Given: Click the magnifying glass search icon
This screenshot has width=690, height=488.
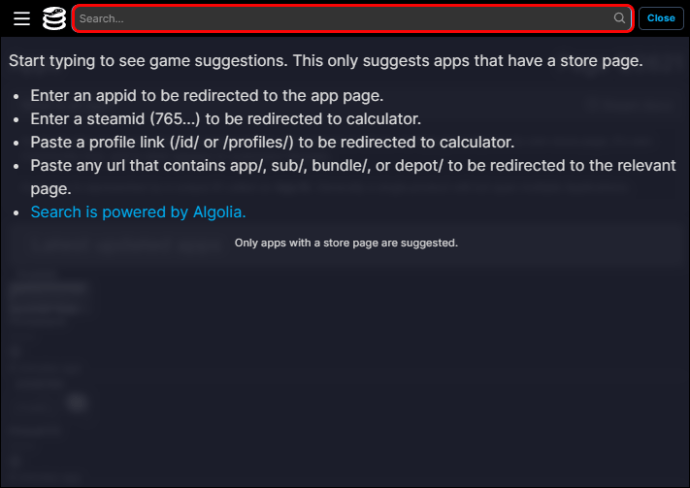Looking at the screenshot, I should click(619, 18).
